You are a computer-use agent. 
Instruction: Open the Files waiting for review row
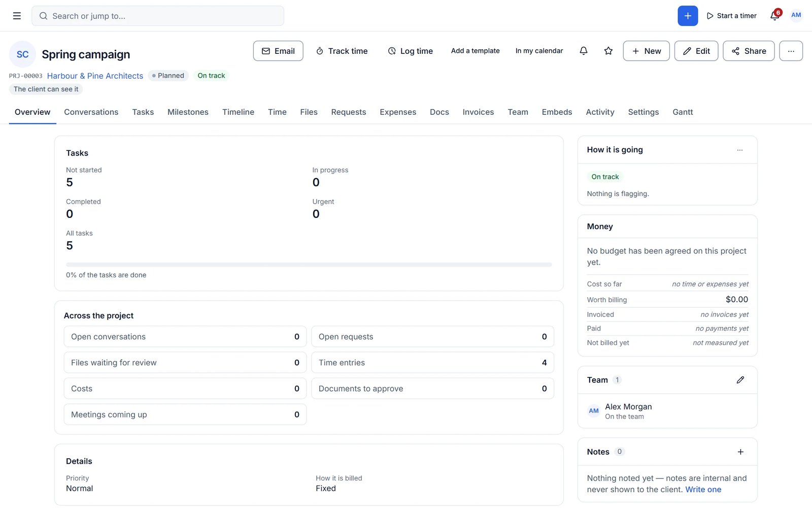(x=185, y=363)
